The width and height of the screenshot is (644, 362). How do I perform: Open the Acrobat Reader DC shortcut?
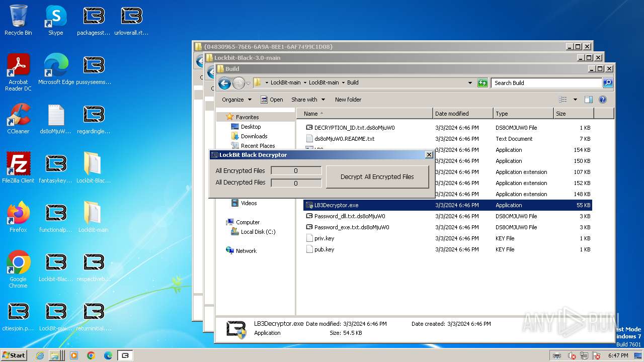(x=18, y=72)
